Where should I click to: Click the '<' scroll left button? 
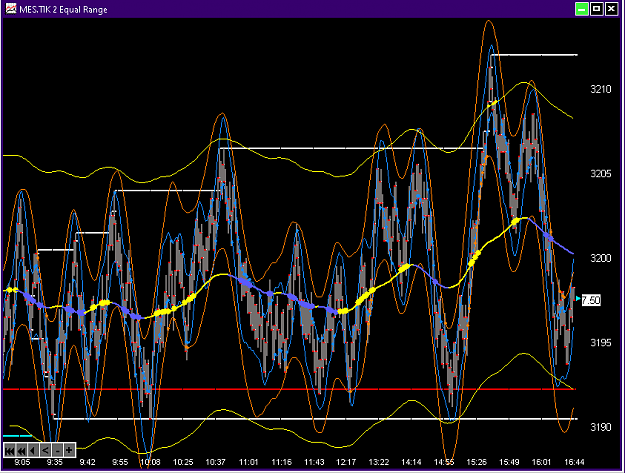pos(45,451)
